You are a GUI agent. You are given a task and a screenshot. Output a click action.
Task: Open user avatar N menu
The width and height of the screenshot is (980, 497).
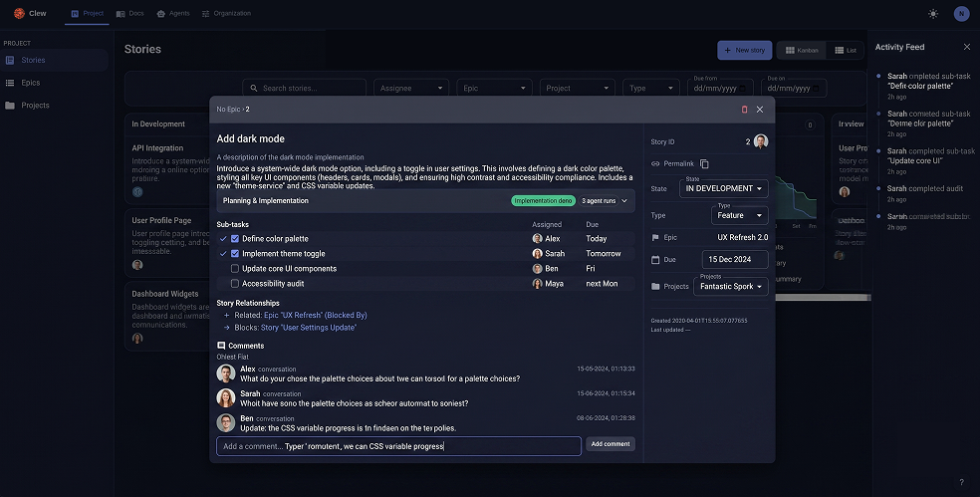[961, 14]
